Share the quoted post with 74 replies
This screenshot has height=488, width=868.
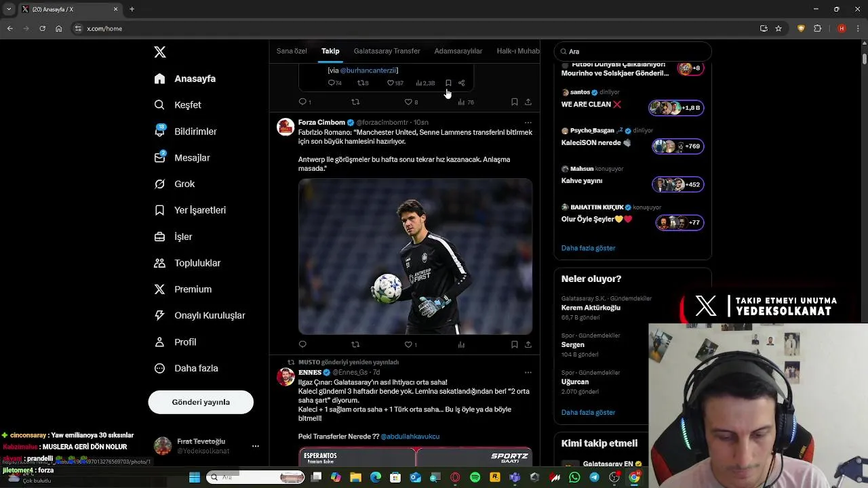[461, 83]
